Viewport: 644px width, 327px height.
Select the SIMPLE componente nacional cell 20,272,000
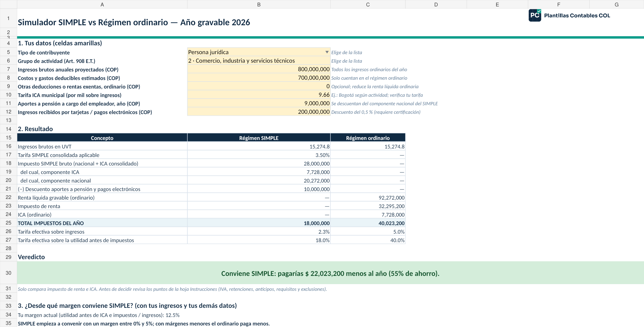click(x=259, y=180)
